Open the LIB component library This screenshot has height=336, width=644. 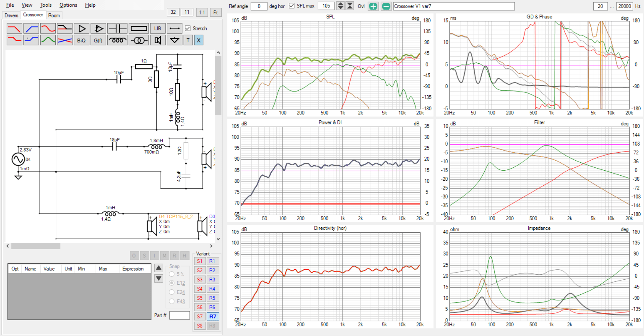click(158, 29)
